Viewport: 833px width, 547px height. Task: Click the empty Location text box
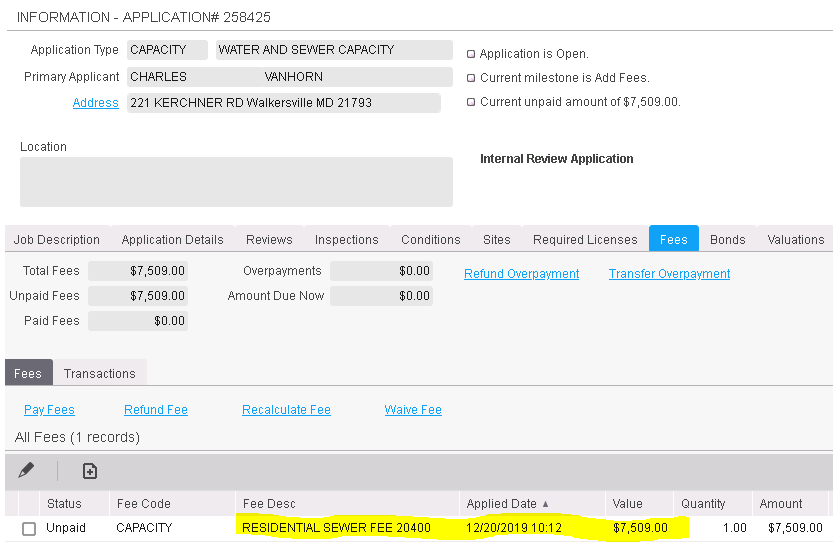click(236, 182)
